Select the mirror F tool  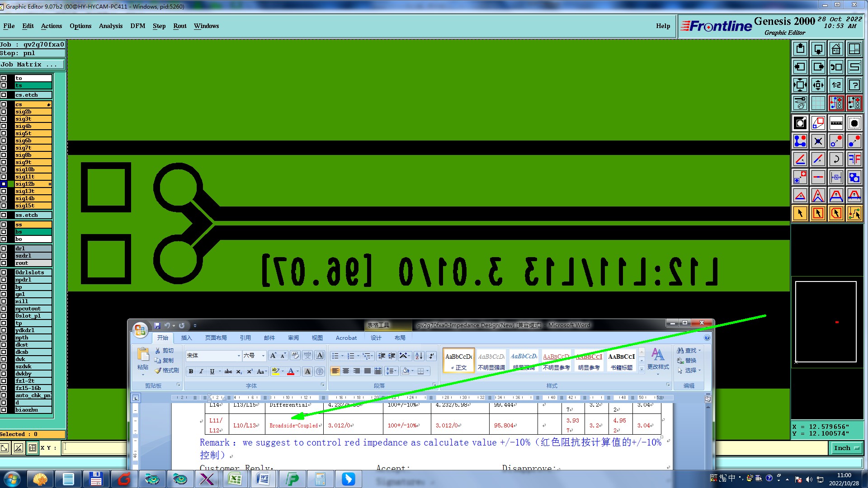854,159
